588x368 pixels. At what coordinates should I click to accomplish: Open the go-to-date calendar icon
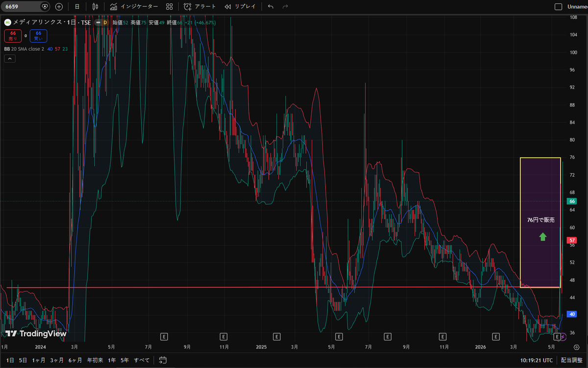(163, 360)
